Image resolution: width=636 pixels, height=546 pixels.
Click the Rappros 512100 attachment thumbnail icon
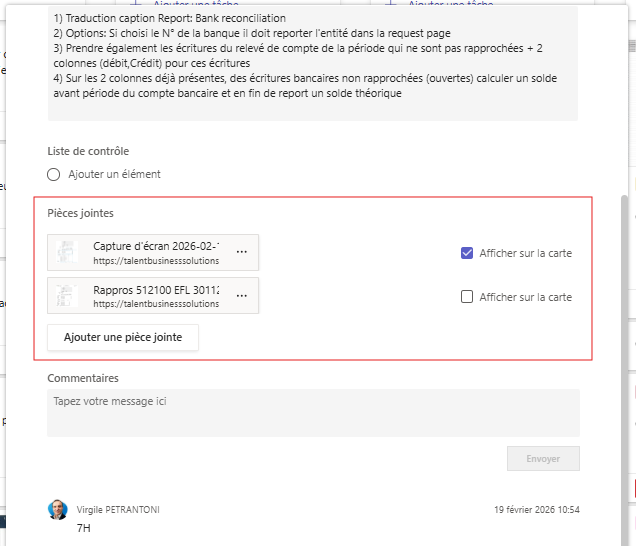tap(68, 296)
